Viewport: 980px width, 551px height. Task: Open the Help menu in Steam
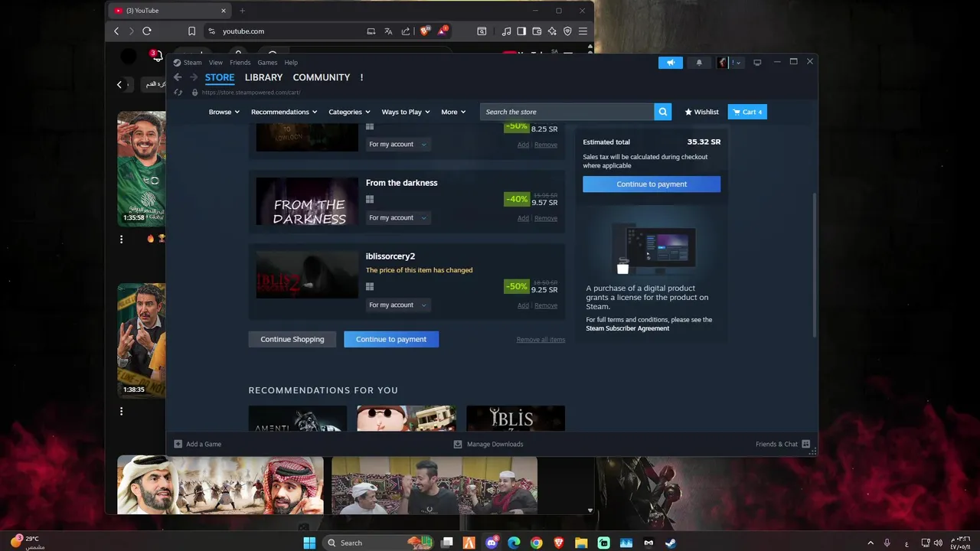[x=291, y=63]
